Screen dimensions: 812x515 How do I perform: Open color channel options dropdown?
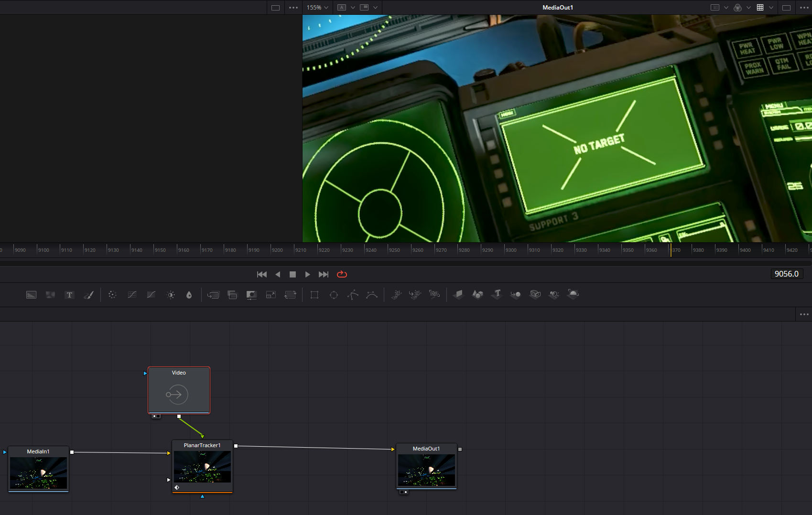point(749,8)
